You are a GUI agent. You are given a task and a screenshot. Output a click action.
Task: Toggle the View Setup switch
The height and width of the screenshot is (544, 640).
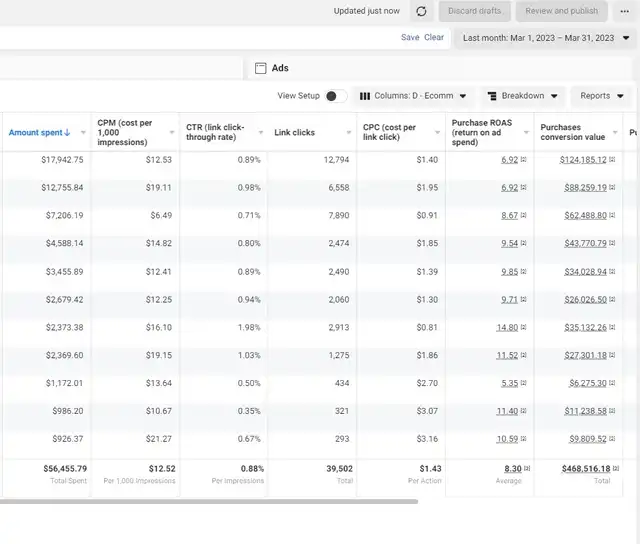point(336,96)
